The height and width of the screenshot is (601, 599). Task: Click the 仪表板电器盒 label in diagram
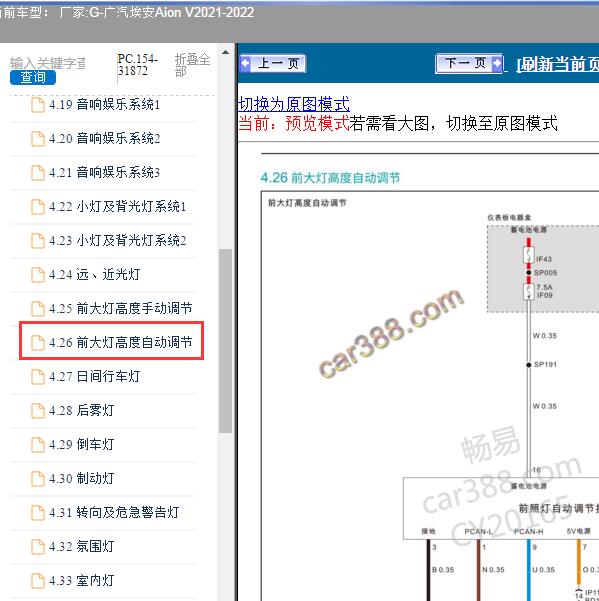(x=509, y=218)
